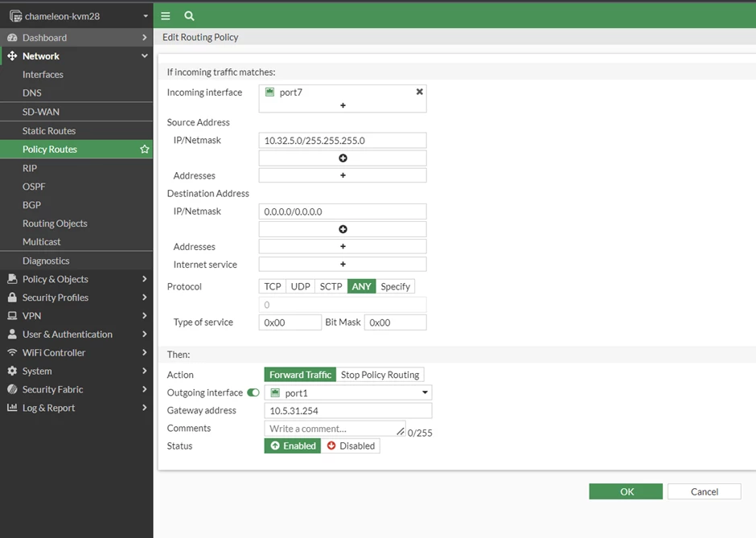Click the favorite star on Policy Routes
This screenshot has width=756, height=538.
(x=144, y=149)
